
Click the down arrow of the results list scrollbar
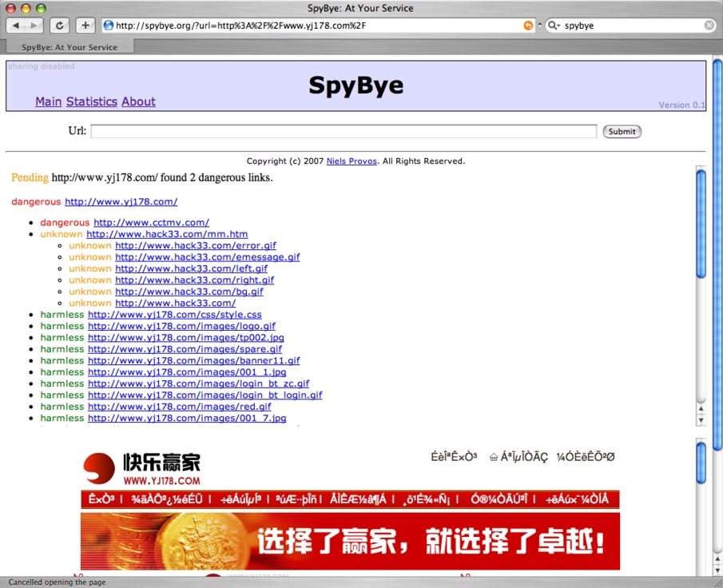(x=701, y=419)
